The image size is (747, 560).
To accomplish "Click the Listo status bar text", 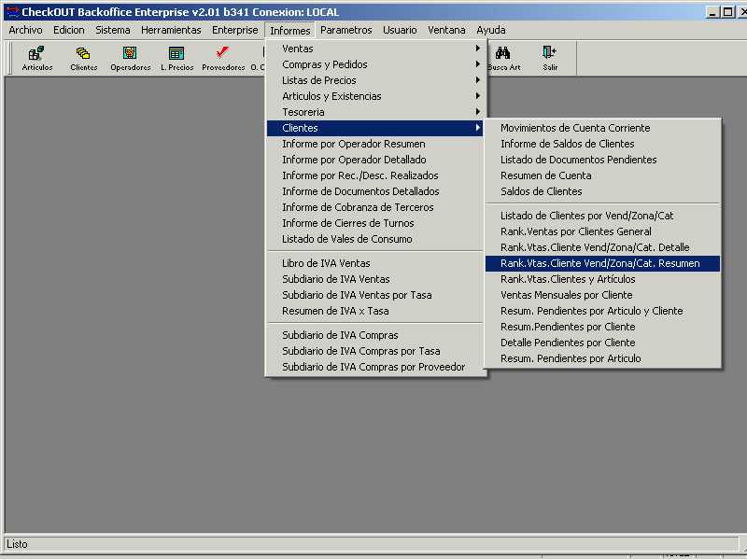I will (x=17, y=544).
